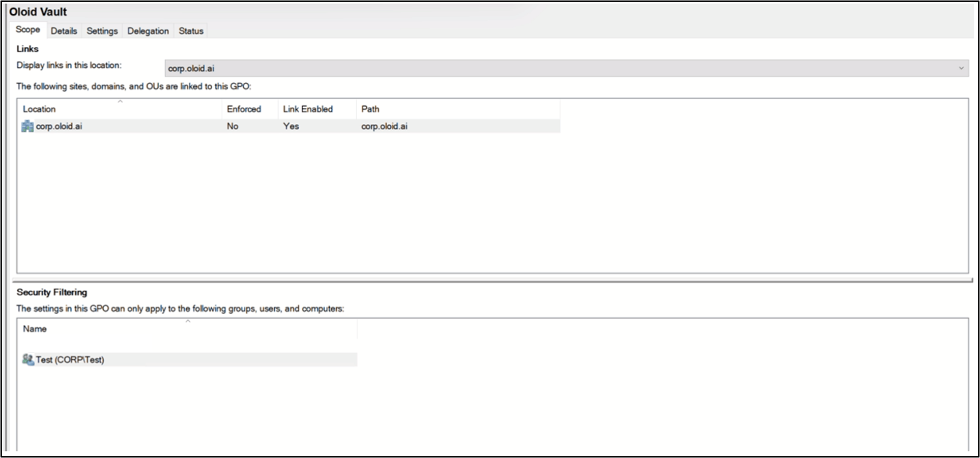Click the Path cell corp.oloid.ai

pos(385,126)
